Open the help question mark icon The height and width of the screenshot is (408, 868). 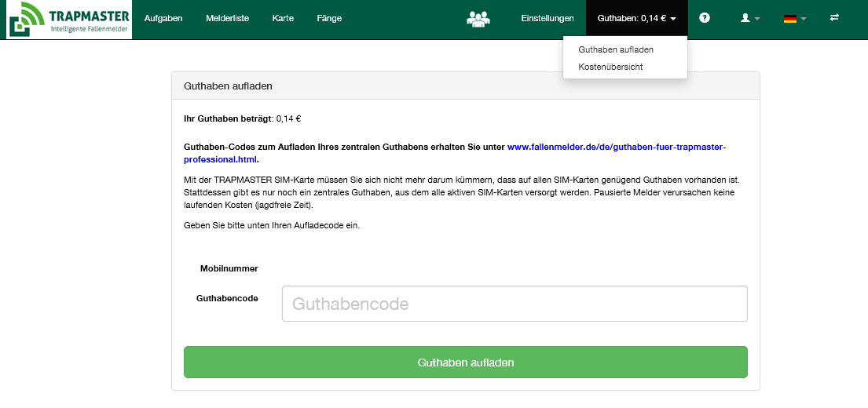704,18
